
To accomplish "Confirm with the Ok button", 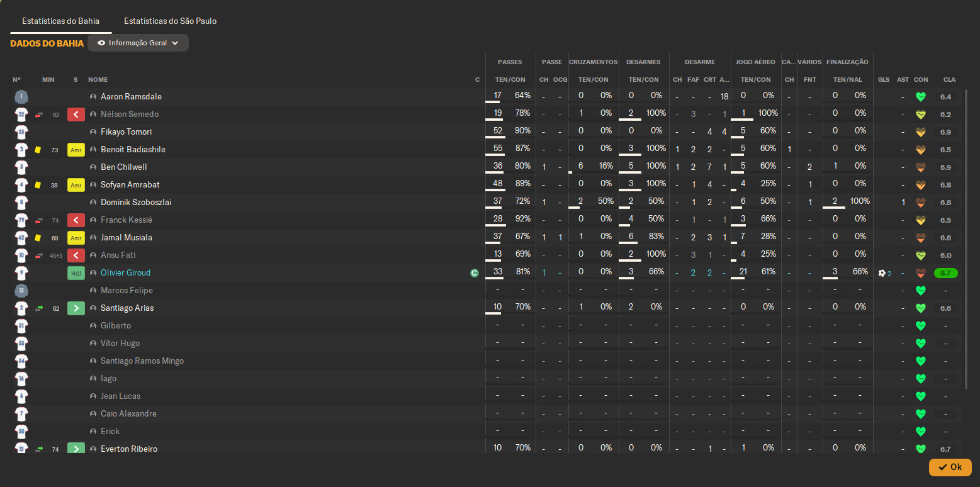I will [x=950, y=467].
